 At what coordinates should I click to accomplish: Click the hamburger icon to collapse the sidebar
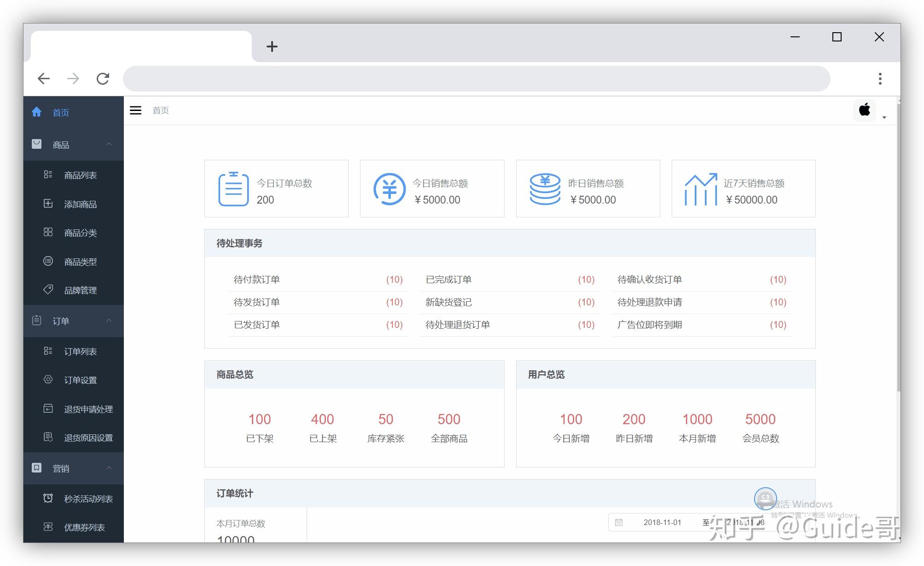[x=135, y=111]
